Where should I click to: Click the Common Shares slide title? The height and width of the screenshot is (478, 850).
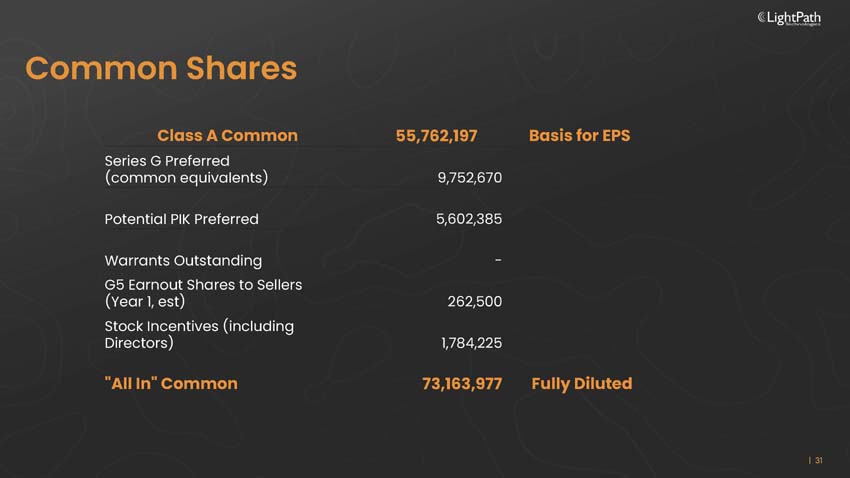coord(161,68)
